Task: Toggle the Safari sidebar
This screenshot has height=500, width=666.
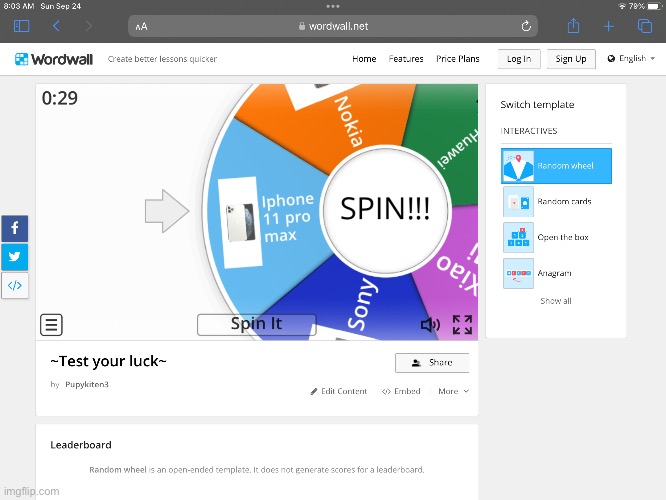Action: pyautogui.click(x=21, y=26)
